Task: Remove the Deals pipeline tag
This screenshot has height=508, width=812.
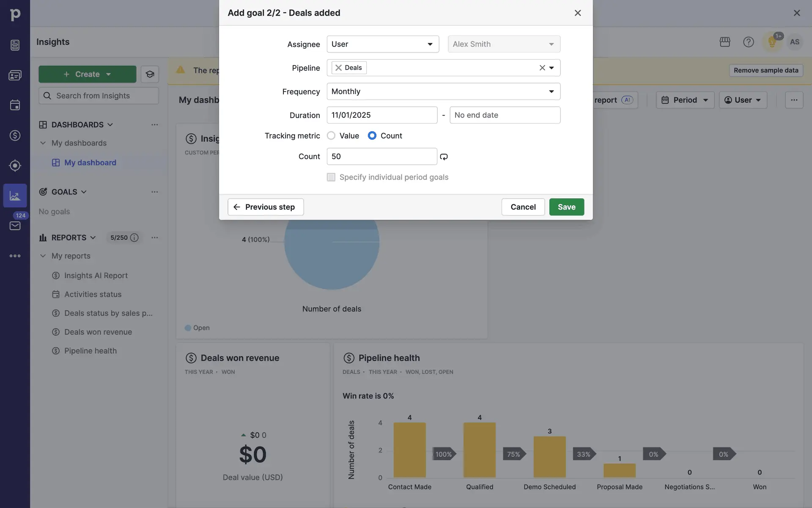Action: point(338,68)
